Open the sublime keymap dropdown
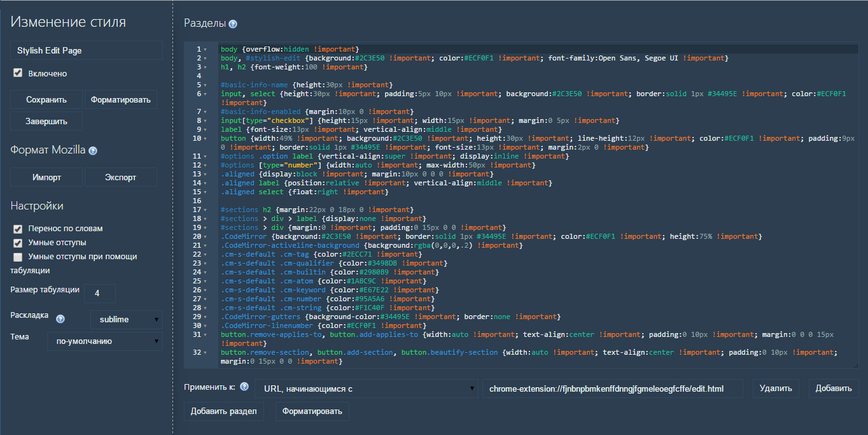The image size is (868, 435). click(x=126, y=319)
